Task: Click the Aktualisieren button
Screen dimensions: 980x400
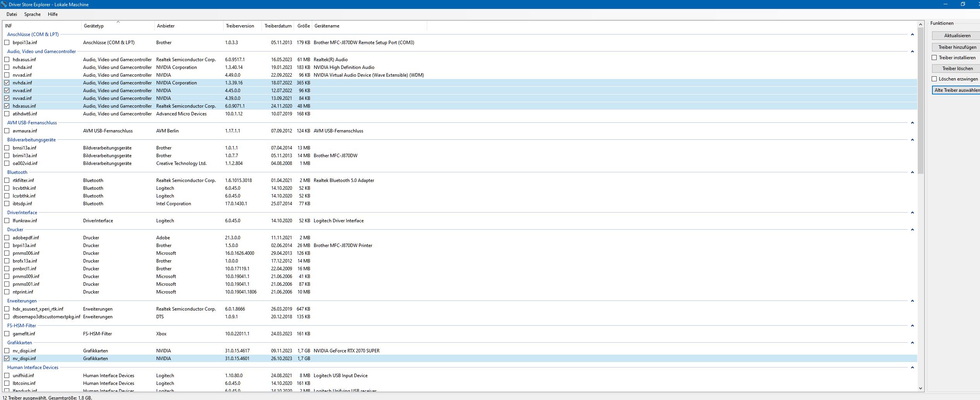Action: pos(957,36)
